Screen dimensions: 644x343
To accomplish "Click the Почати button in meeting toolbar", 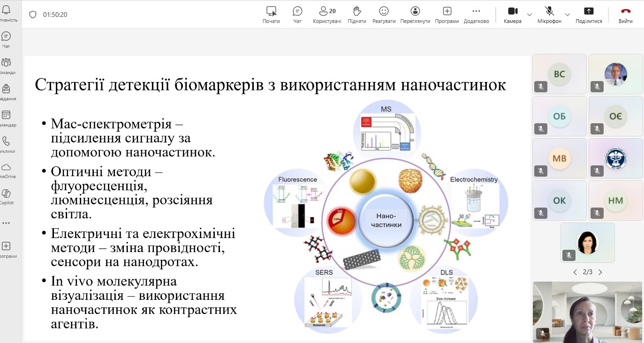I will coord(271,15).
